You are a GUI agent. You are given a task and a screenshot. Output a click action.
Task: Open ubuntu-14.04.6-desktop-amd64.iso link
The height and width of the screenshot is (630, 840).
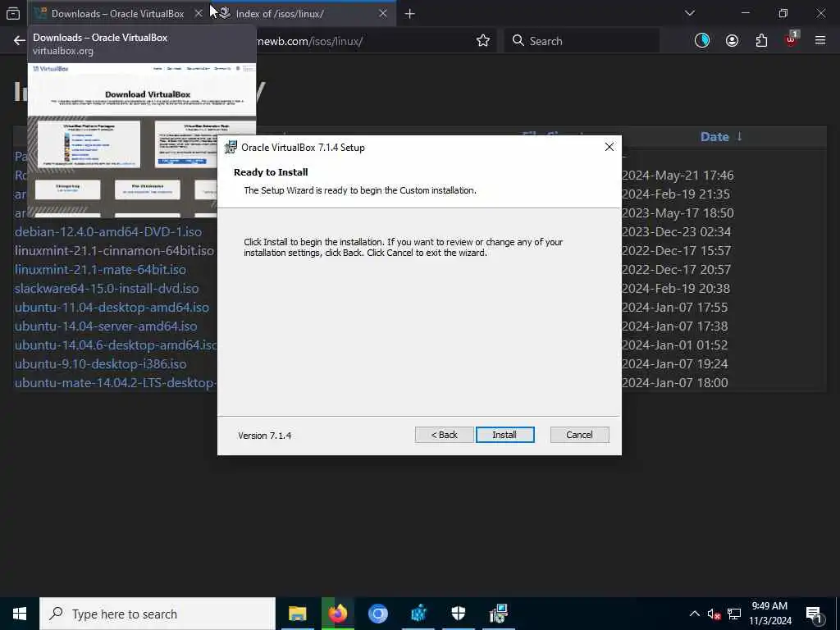pyautogui.click(x=116, y=345)
